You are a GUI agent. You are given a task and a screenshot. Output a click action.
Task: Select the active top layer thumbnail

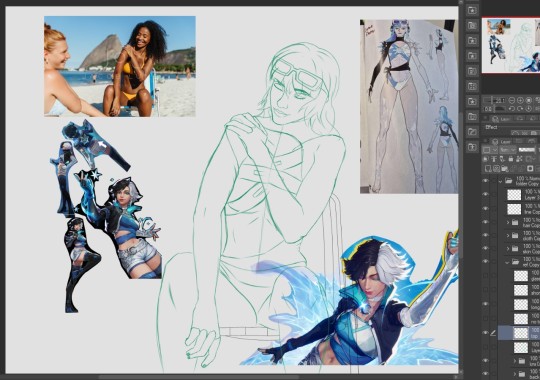tap(521, 333)
